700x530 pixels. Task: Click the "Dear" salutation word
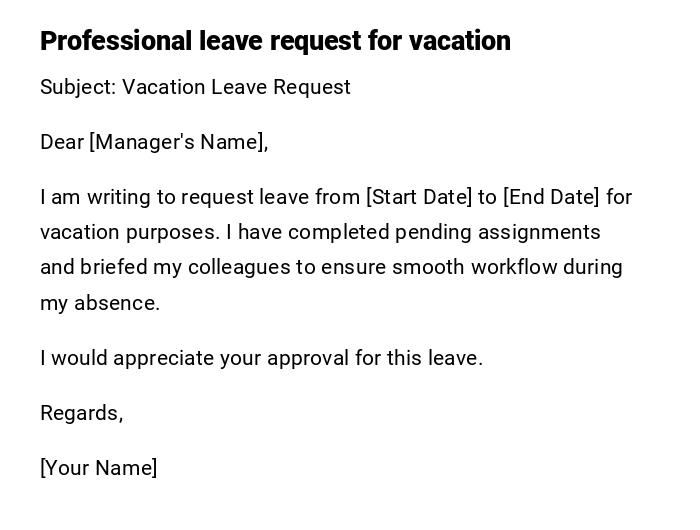tap(62, 142)
